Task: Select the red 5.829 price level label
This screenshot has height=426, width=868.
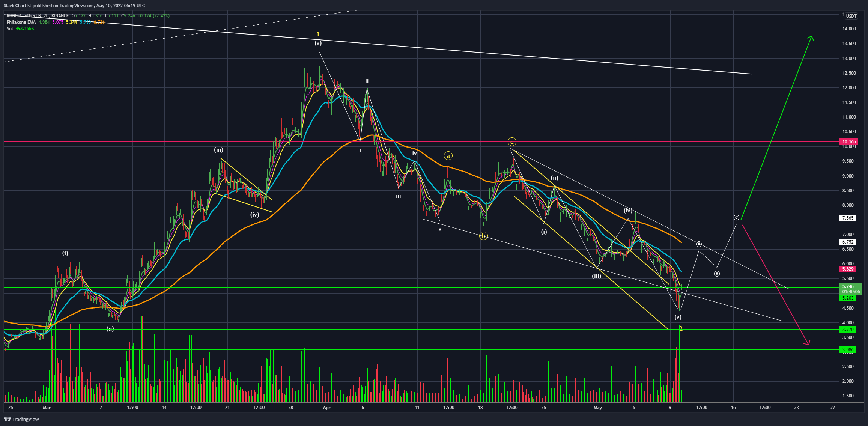Action: pyautogui.click(x=848, y=269)
